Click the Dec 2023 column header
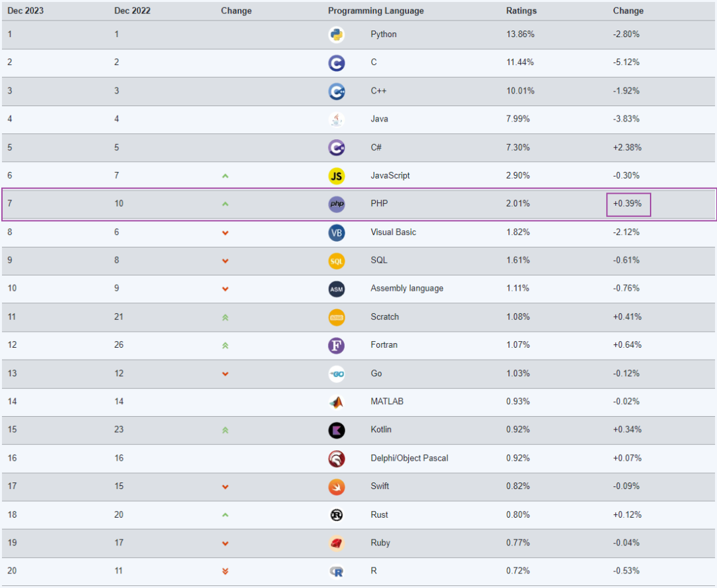This screenshot has width=717, height=588. pyautogui.click(x=26, y=11)
